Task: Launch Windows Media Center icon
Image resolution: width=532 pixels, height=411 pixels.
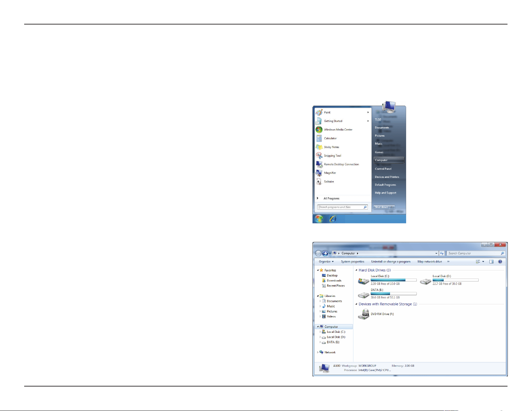Action: [x=319, y=130]
